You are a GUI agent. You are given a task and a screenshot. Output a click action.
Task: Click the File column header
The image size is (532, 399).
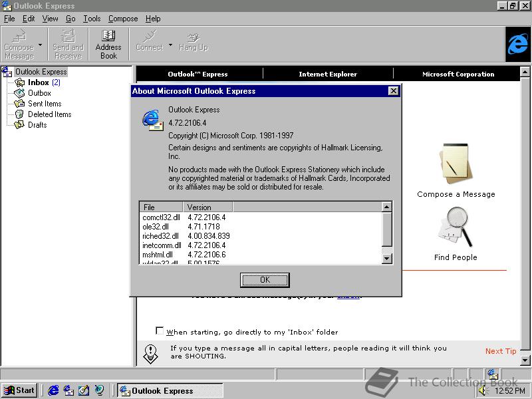pos(161,207)
